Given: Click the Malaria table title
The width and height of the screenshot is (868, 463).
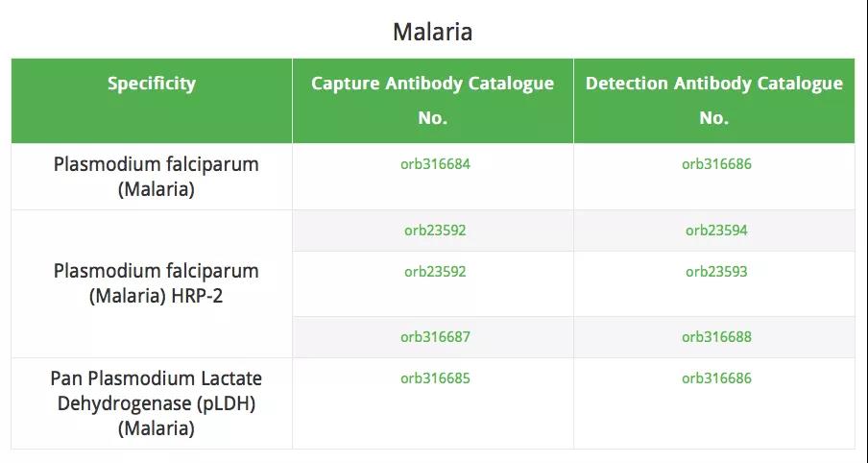Looking at the screenshot, I should click(433, 32).
